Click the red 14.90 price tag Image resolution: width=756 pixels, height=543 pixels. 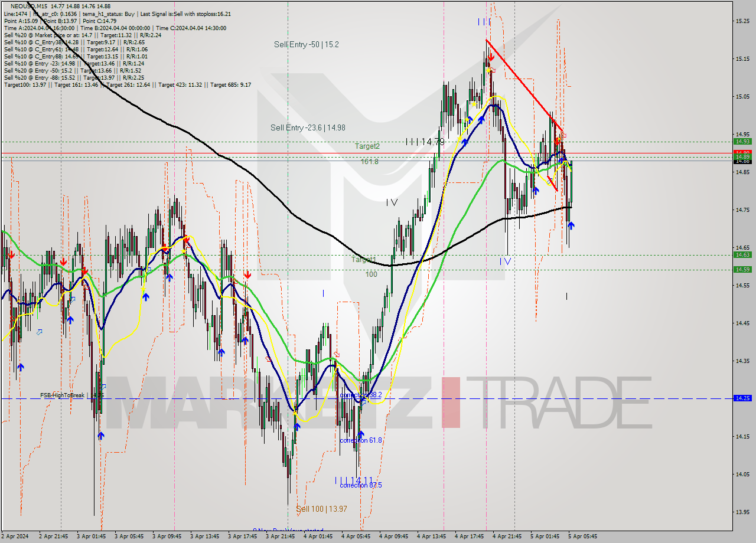tap(742, 153)
